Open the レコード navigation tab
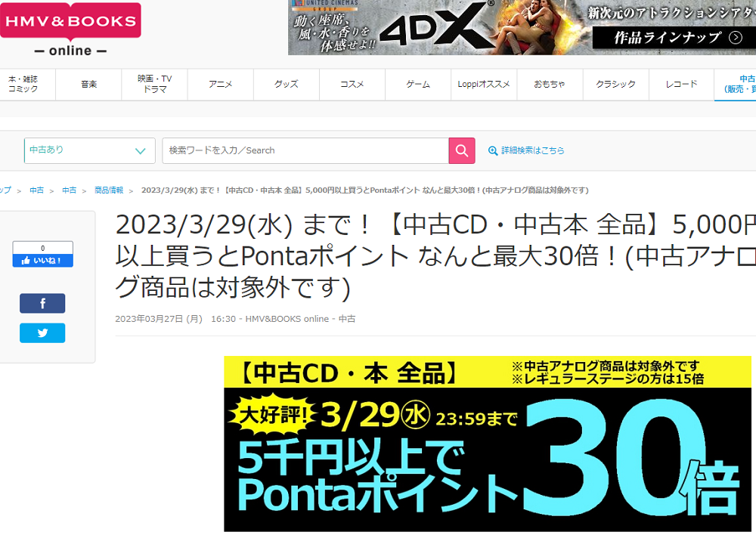 681,85
